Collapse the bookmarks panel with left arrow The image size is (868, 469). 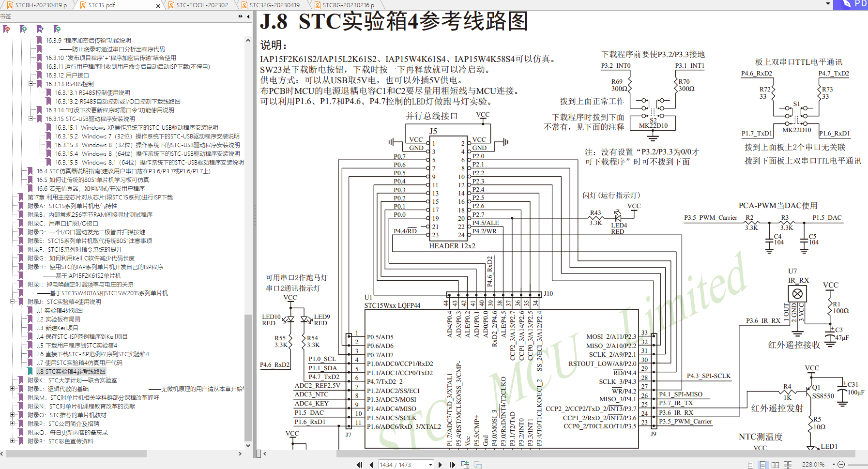(248, 16)
